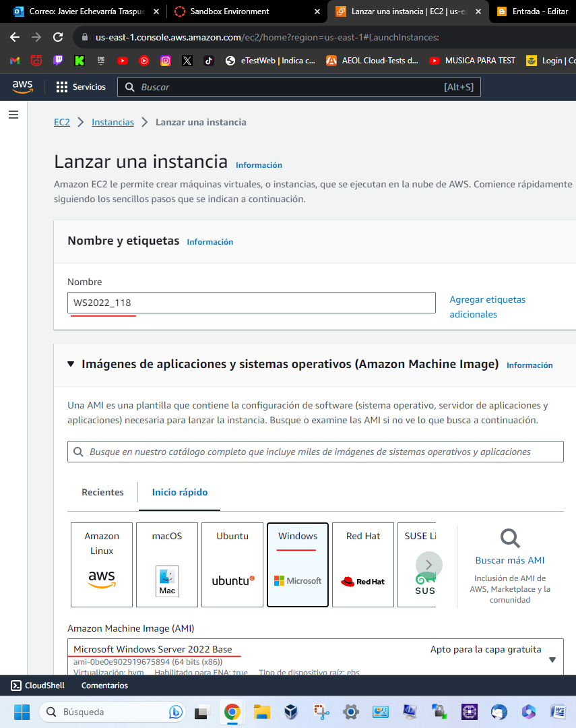Viewport: 576px width, 728px height.
Task: Open VirtualBox cube icon in taskbar
Action: 291,712
